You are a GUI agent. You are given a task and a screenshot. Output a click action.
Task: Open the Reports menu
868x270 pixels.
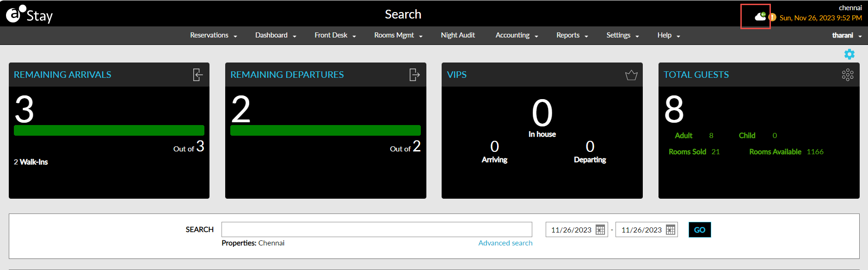click(572, 35)
